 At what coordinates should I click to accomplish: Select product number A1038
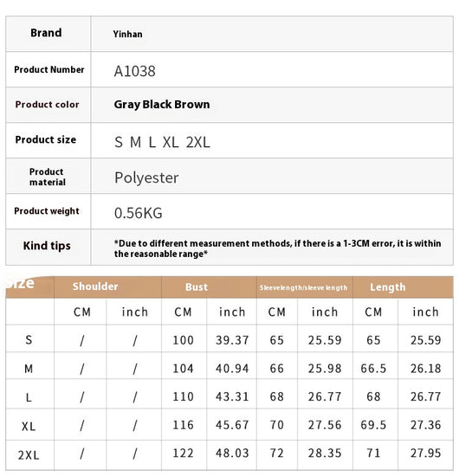134,71
